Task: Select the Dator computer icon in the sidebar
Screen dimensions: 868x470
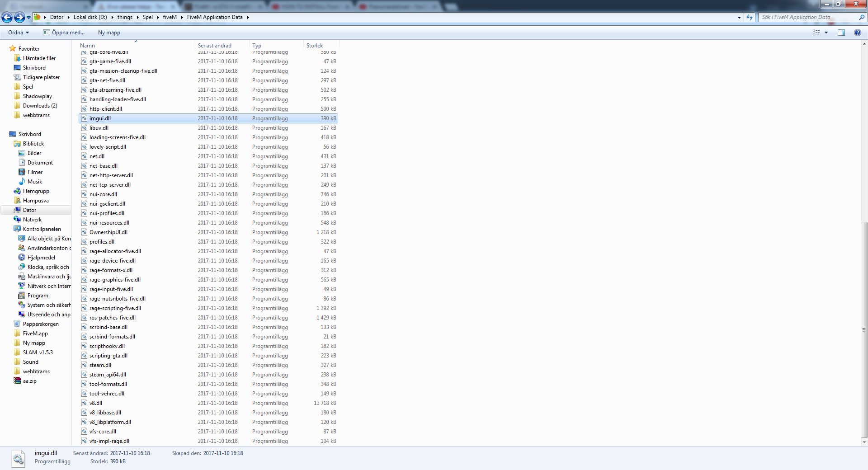Action: pyautogui.click(x=17, y=210)
